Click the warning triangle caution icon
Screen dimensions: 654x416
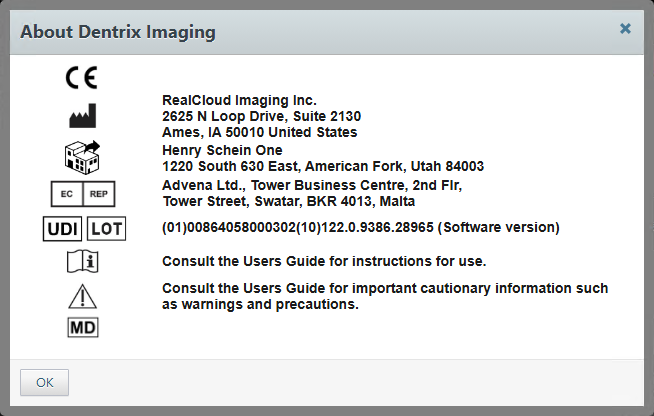click(82, 296)
